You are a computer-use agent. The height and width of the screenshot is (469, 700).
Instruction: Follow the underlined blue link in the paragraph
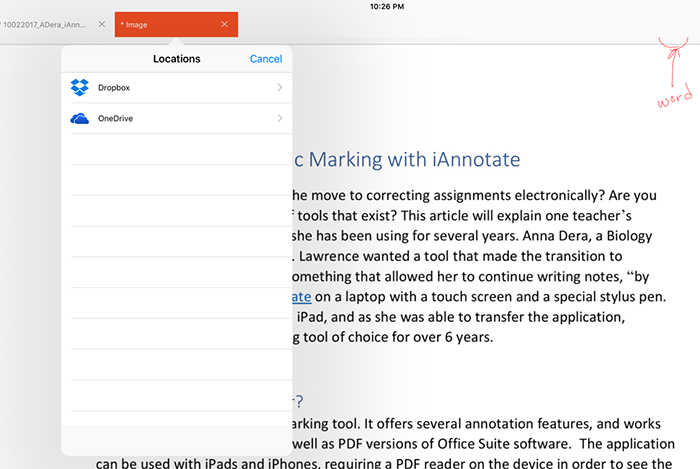tap(302, 297)
